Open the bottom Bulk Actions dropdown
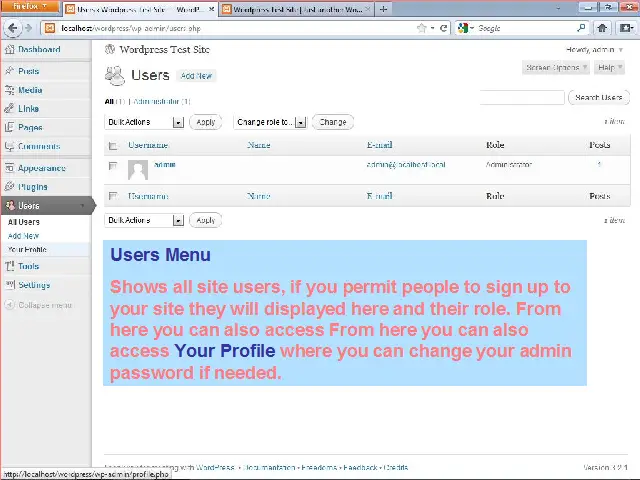Image resolution: width=640 pixels, height=480 pixels. (144, 220)
